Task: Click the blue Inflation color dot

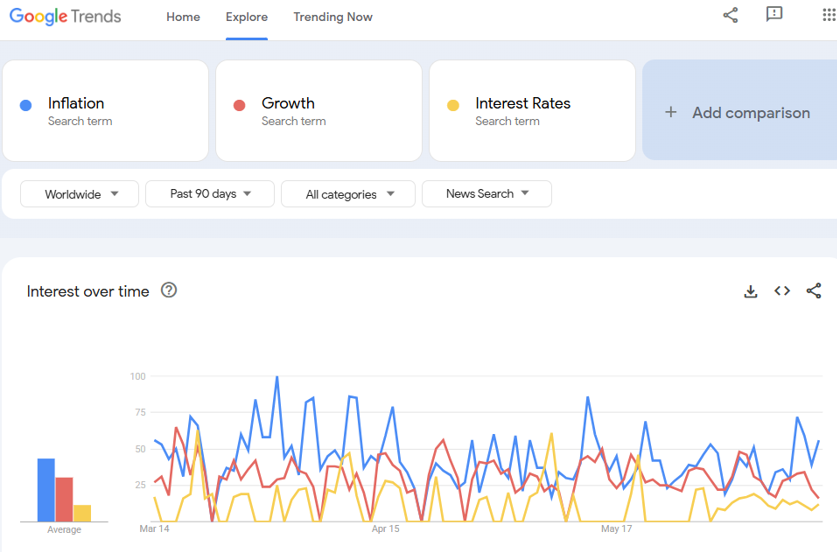Action: (26, 105)
